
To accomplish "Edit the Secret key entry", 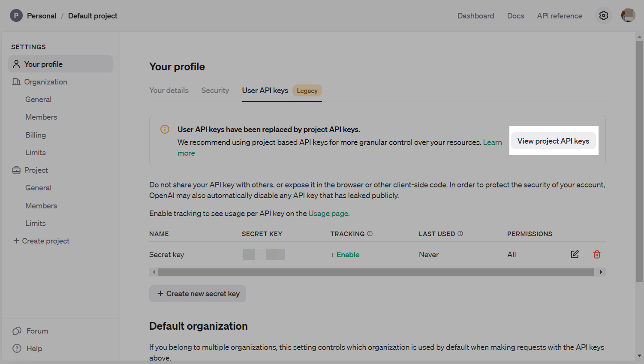I will pyautogui.click(x=575, y=254).
